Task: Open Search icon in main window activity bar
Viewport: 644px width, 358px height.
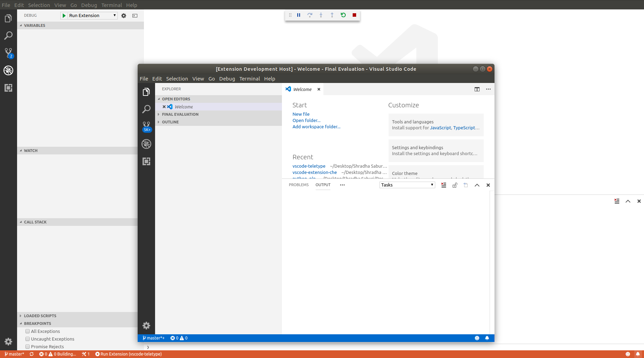Action: pos(8,36)
